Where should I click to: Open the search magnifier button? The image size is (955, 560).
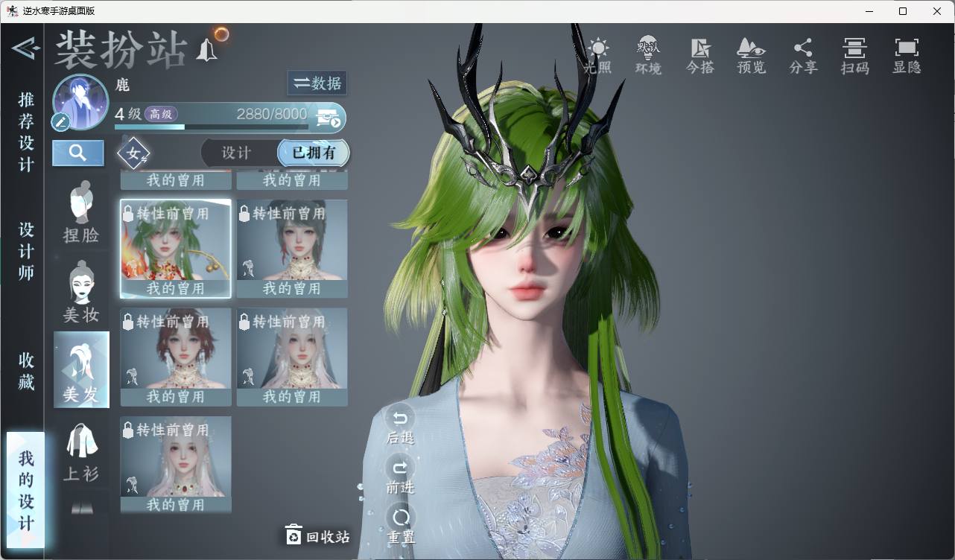click(x=78, y=153)
